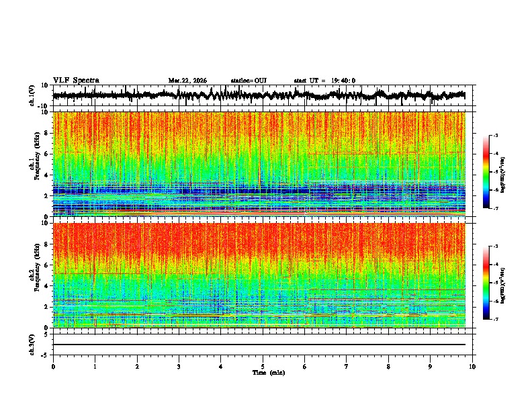The image size is (532, 411).
Task: Click the '-7' value on ch.2 colorbar
Action: point(495,319)
